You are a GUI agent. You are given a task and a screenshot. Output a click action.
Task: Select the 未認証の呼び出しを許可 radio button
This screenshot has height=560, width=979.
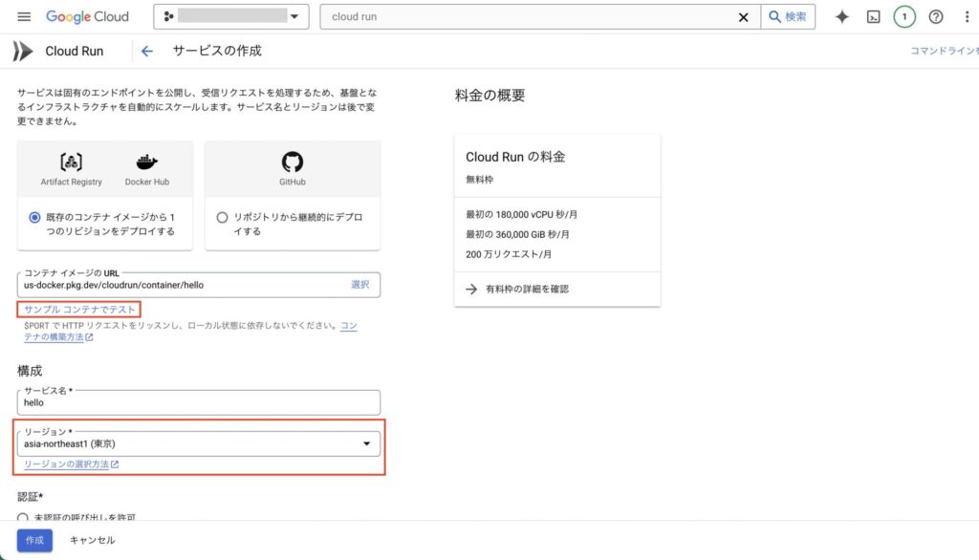(x=23, y=518)
